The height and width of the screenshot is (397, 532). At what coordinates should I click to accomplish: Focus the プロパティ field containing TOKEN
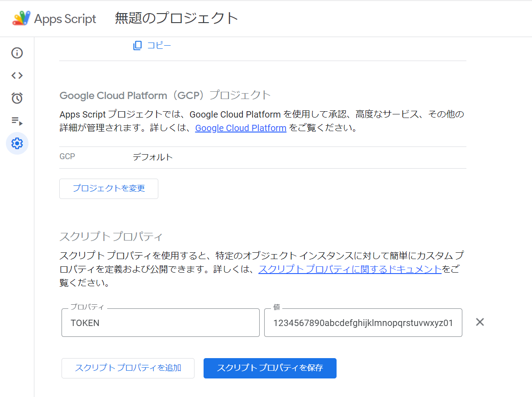coord(161,322)
